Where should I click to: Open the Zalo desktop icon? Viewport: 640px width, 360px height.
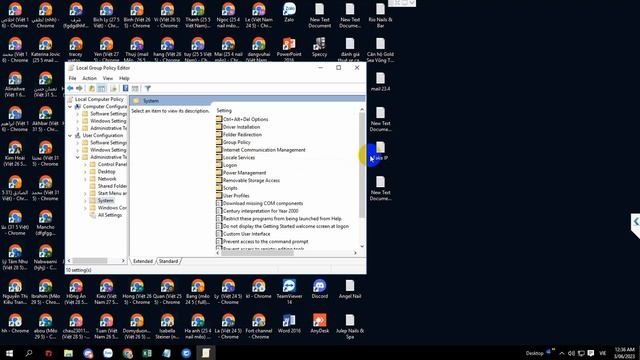click(x=289, y=12)
